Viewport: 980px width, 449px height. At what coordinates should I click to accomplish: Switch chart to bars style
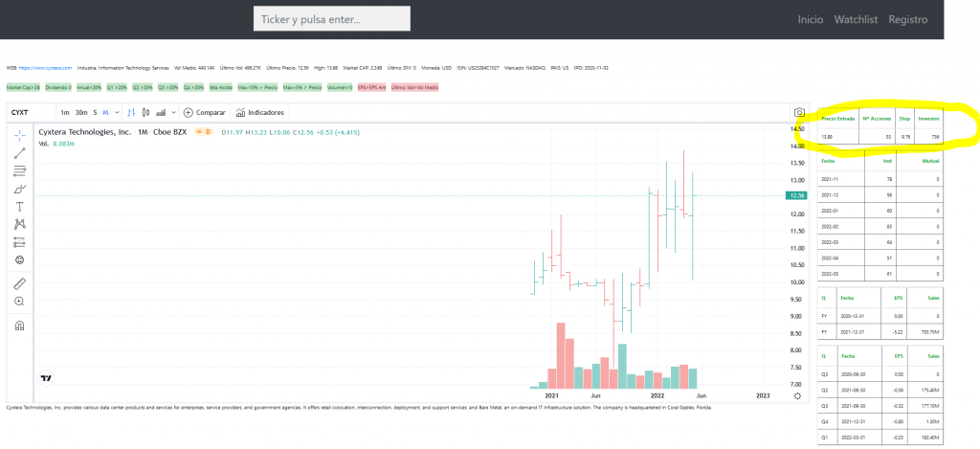[x=131, y=112]
